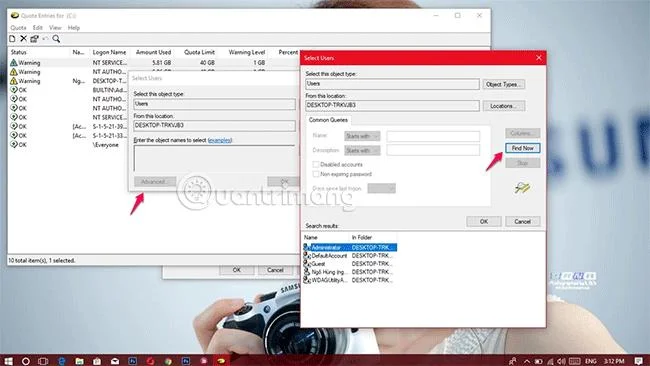Click the New Quota Entry toolbar icon
650x366 pixels.
click(12, 39)
